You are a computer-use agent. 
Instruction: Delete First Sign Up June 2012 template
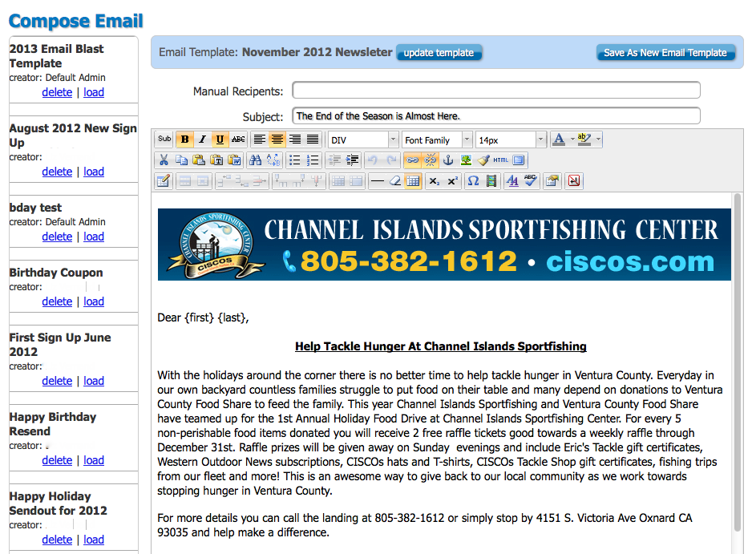click(57, 381)
